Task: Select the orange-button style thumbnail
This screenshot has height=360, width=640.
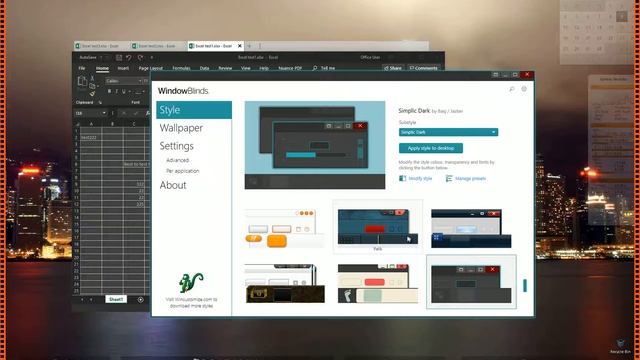Action: [284, 229]
